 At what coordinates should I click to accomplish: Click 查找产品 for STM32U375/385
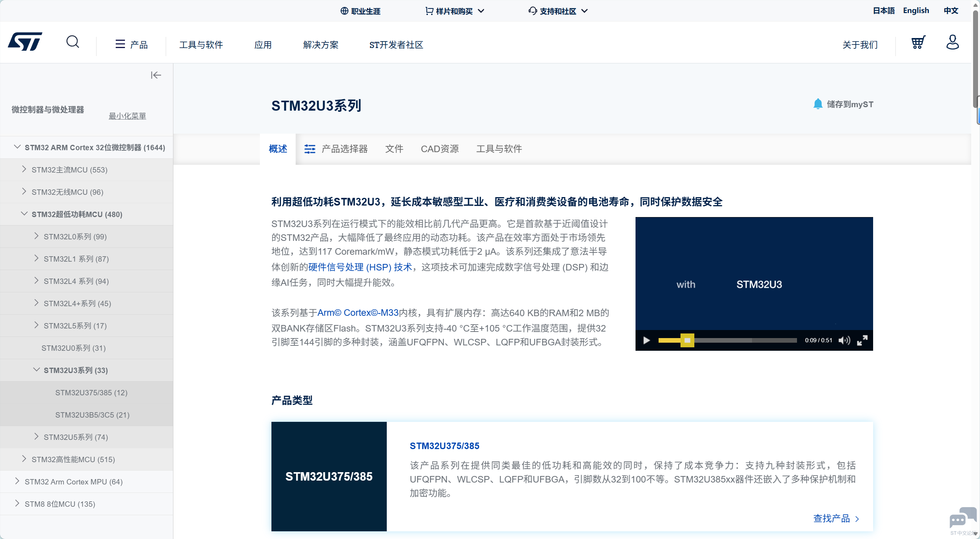pos(836,519)
